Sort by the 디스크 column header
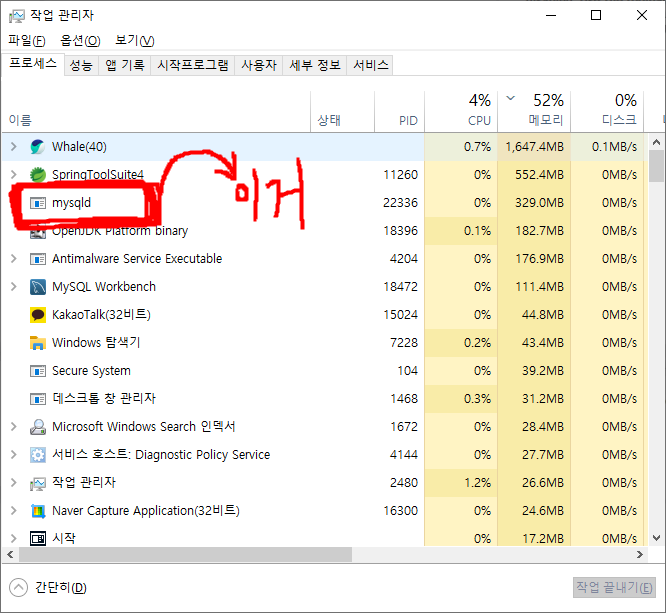This screenshot has width=666, height=613. point(607,112)
